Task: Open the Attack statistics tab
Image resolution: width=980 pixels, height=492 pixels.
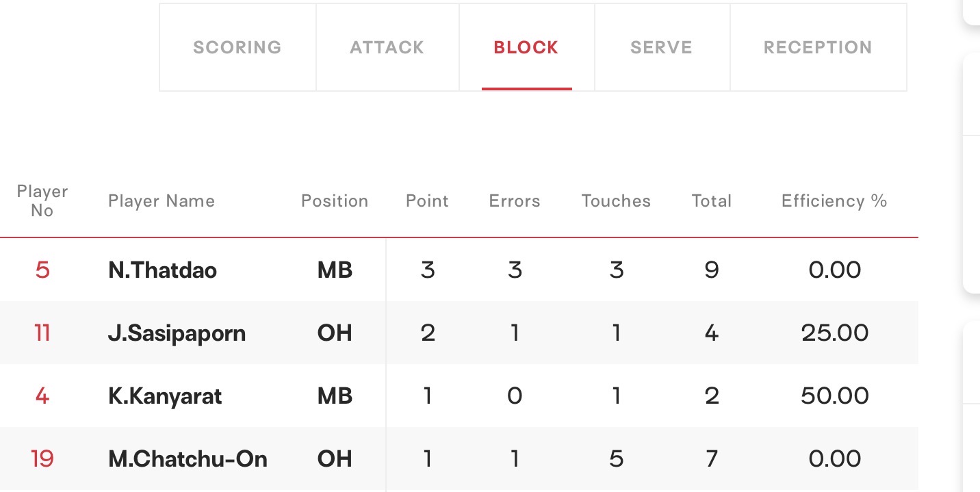Action: point(387,47)
